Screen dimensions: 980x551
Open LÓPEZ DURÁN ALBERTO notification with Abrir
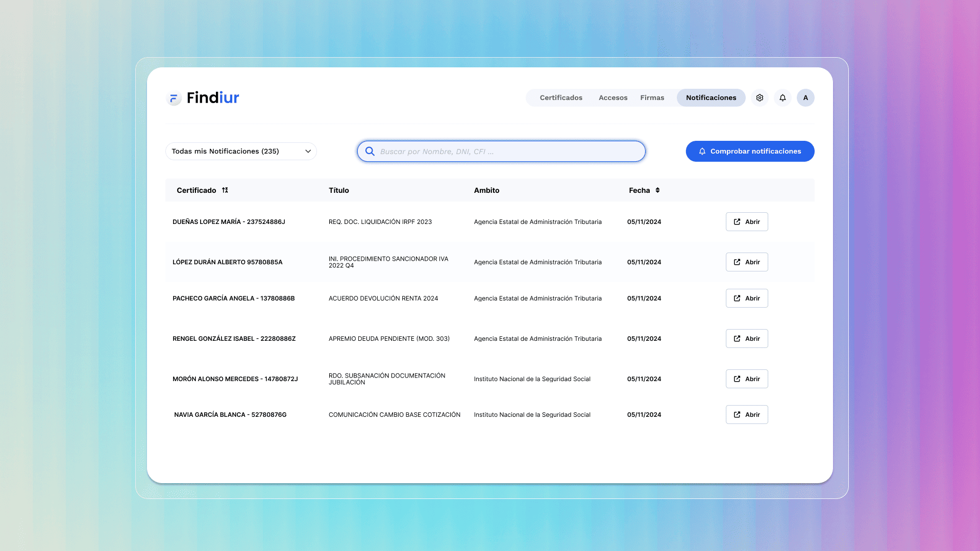747,262
